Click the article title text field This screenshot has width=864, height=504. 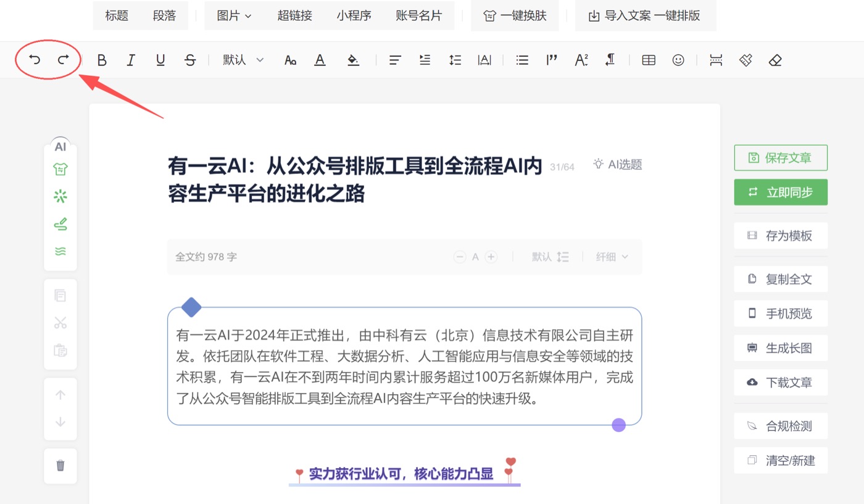pos(355,180)
